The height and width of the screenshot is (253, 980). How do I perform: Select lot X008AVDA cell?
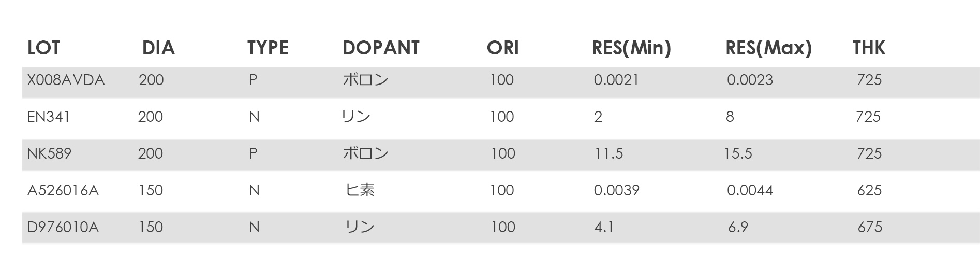[x=66, y=80]
